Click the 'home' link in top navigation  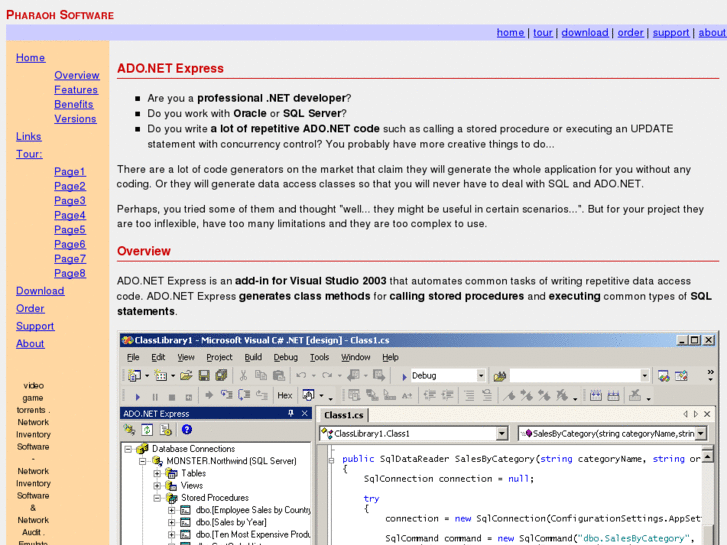pyautogui.click(x=510, y=32)
